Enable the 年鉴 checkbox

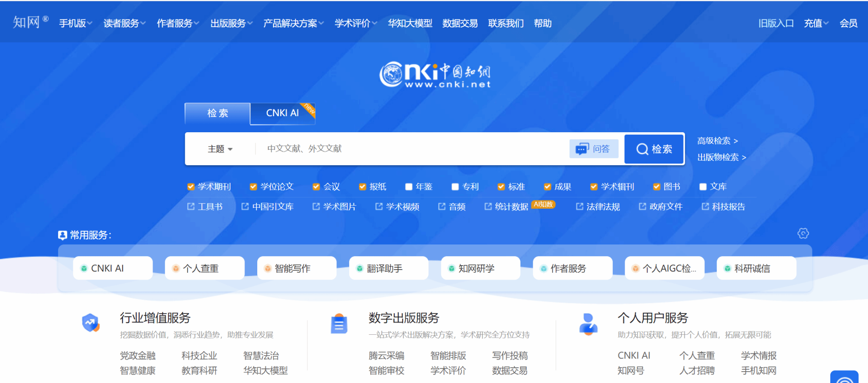[x=409, y=187]
